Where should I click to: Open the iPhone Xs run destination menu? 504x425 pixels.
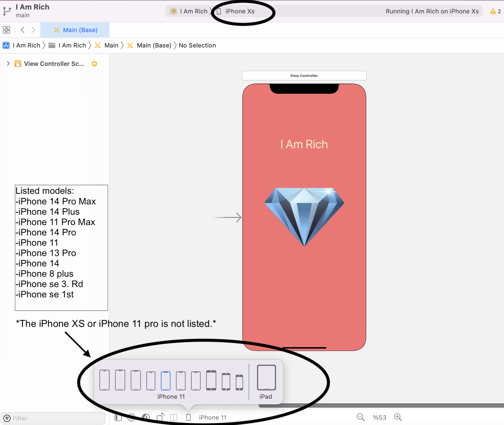tap(236, 11)
